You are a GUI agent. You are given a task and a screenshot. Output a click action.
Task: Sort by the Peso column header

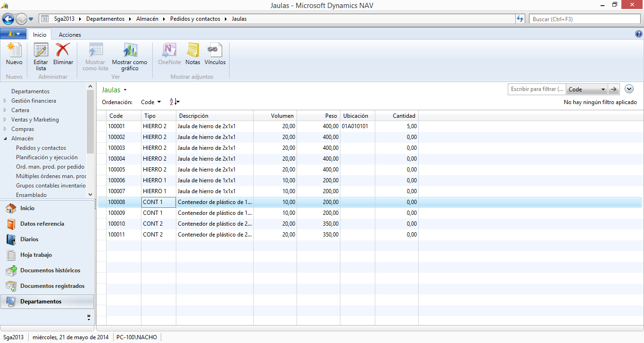point(318,116)
